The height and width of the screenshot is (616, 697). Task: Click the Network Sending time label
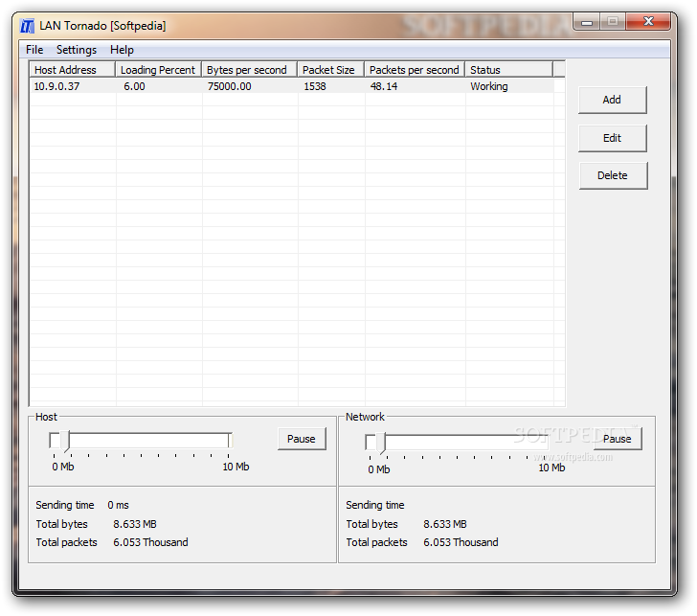coord(375,505)
